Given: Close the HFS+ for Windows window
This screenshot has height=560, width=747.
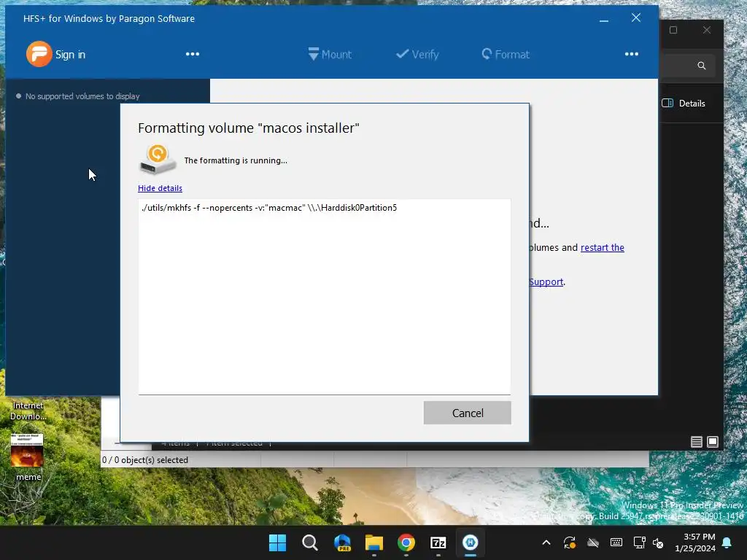Looking at the screenshot, I should point(636,18).
